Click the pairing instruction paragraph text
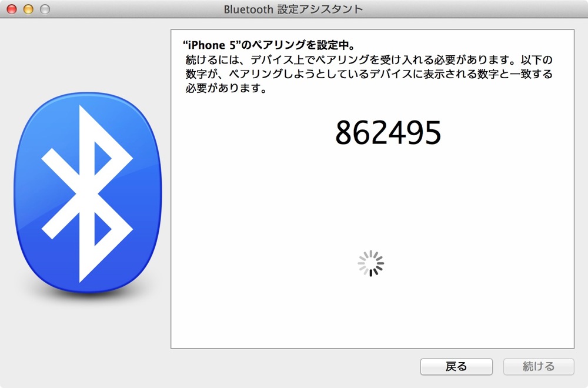This screenshot has height=388, width=588. (369, 74)
